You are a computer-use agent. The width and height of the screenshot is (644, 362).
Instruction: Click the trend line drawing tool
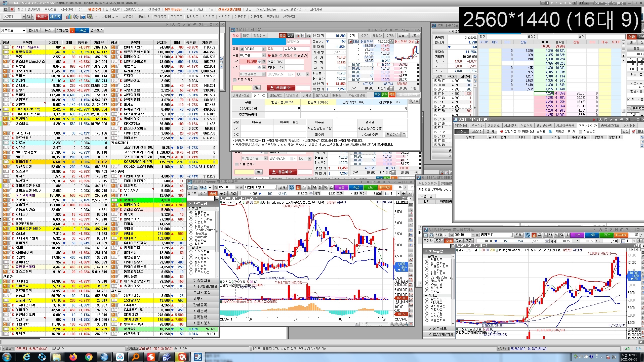click(411, 224)
